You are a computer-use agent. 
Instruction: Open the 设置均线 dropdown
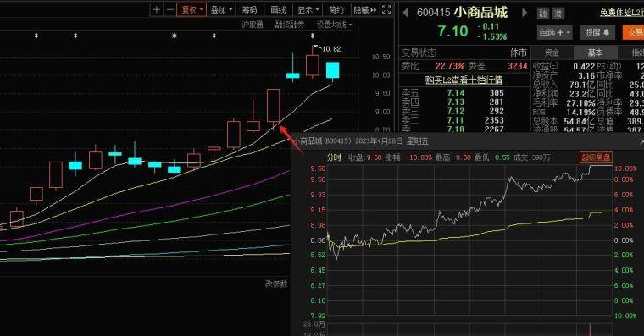pyautogui.click(x=334, y=25)
